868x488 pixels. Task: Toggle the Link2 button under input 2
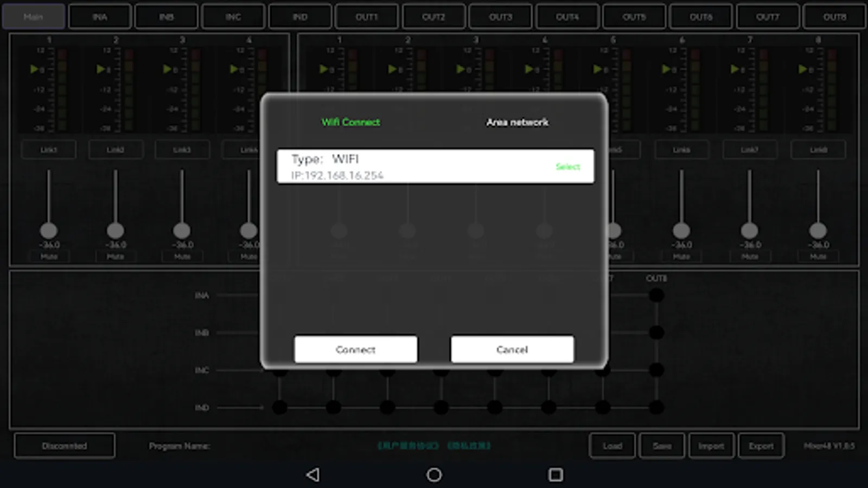116,150
